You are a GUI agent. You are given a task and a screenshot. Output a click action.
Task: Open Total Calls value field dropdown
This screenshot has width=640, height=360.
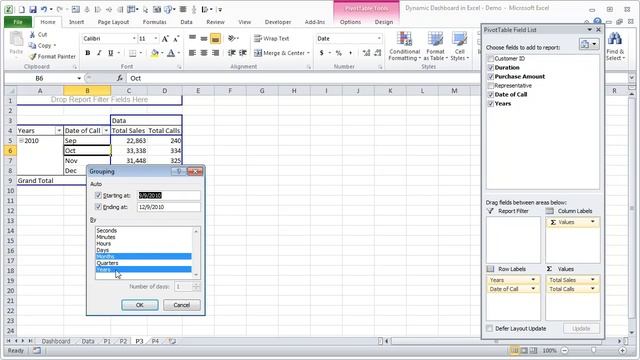[593, 289]
